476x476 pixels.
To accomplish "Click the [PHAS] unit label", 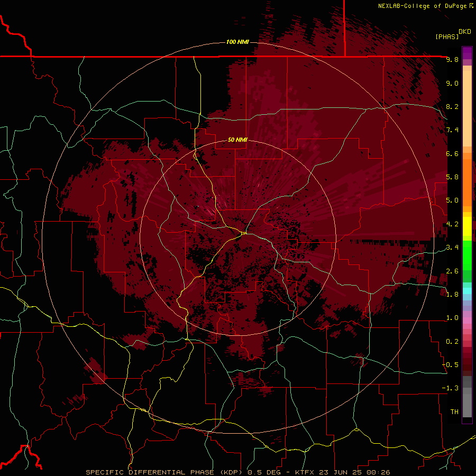I will click(x=447, y=37).
